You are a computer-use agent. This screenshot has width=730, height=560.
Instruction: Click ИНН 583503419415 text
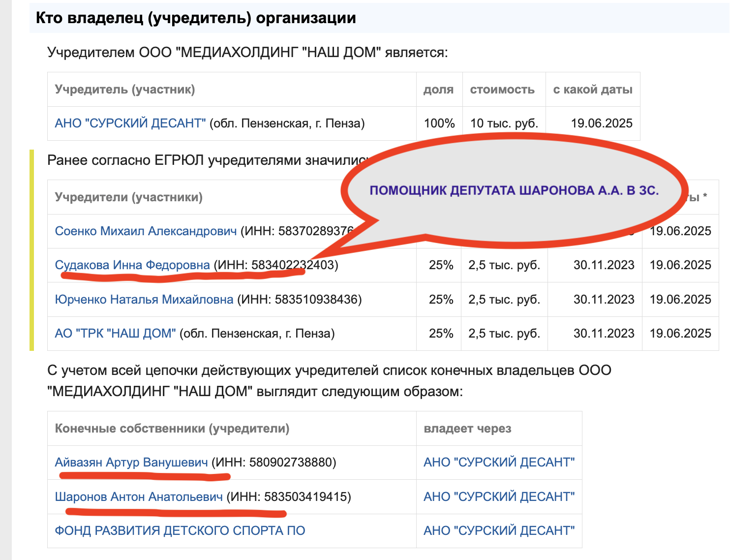click(x=289, y=497)
